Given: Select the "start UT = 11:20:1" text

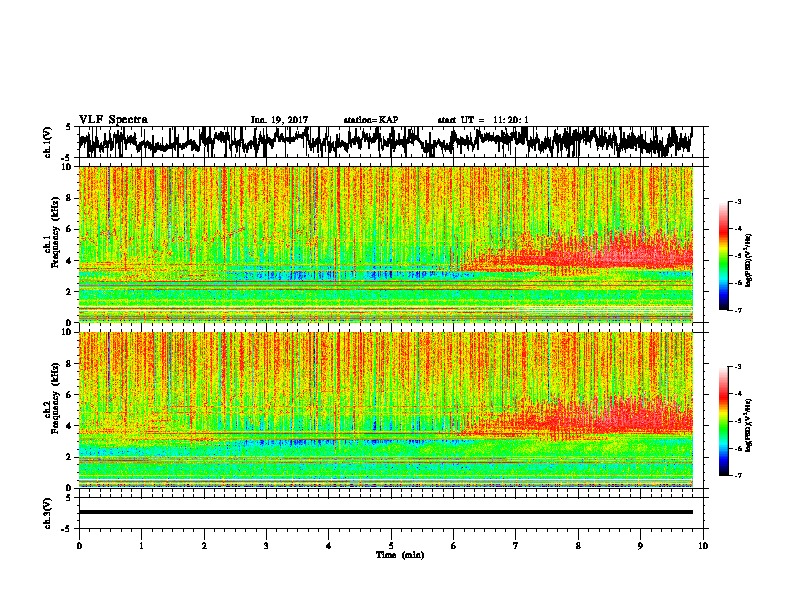Looking at the screenshot, I should point(483,120).
